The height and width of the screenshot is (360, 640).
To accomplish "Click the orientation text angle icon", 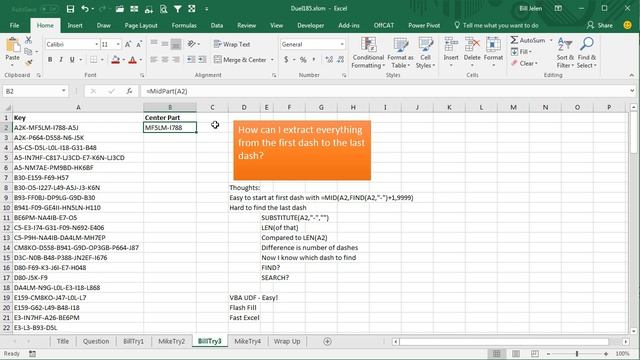I will 191,44.
